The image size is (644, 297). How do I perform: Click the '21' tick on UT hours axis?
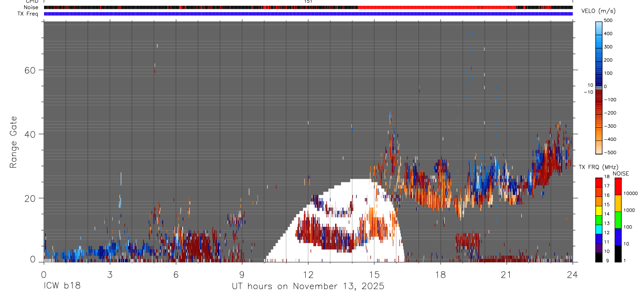(507, 274)
